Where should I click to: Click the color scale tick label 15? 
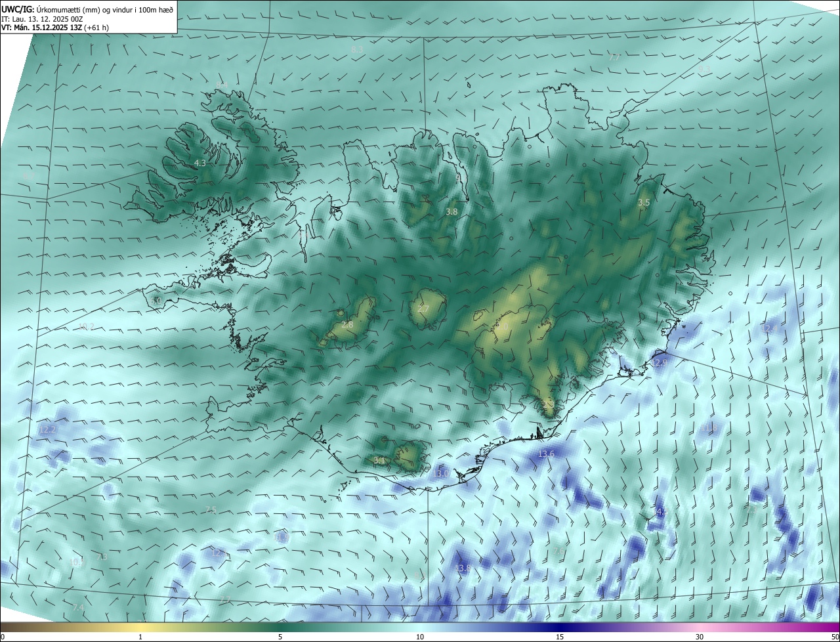(x=560, y=637)
